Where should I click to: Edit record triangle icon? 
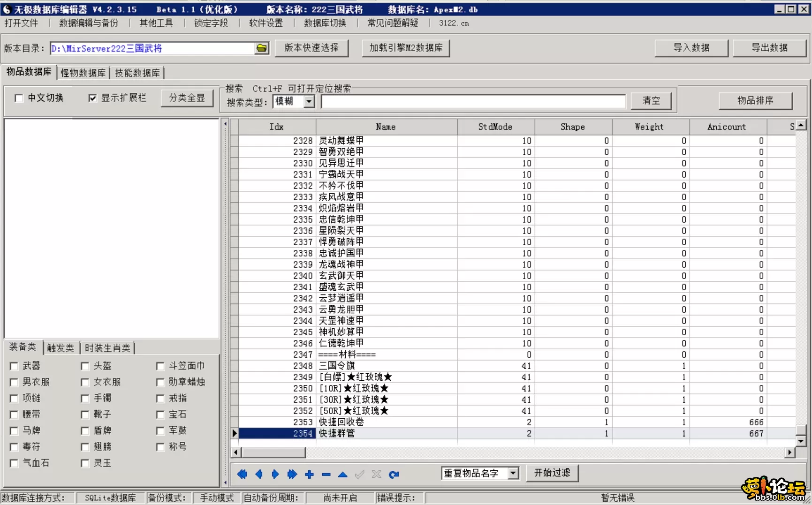pos(343,475)
